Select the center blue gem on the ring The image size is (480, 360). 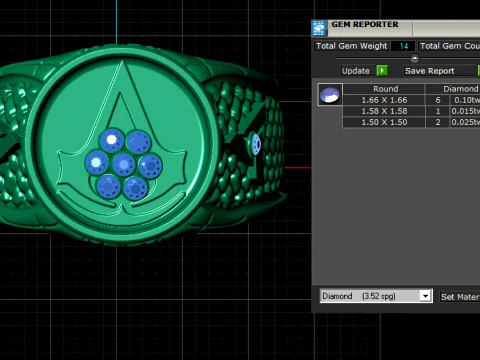pos(124,164)
